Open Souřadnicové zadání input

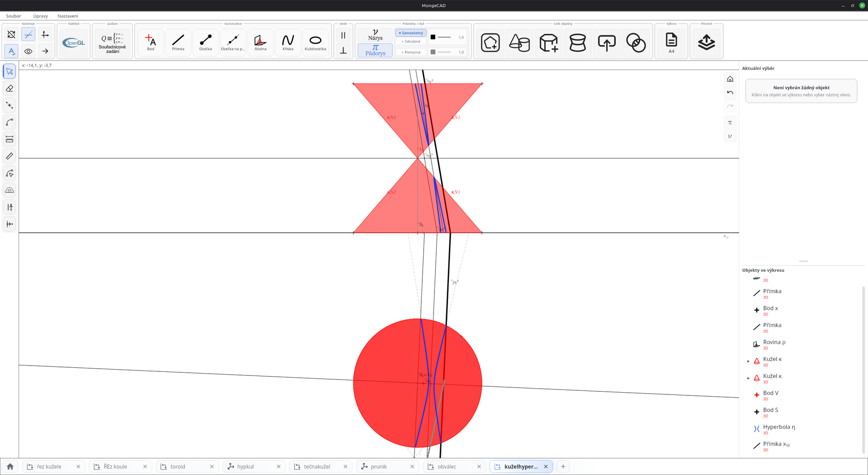tap(112, 43)
